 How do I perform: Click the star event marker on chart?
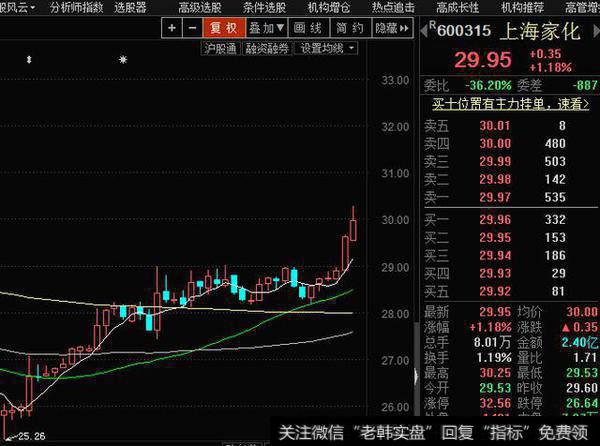(123, 60)
